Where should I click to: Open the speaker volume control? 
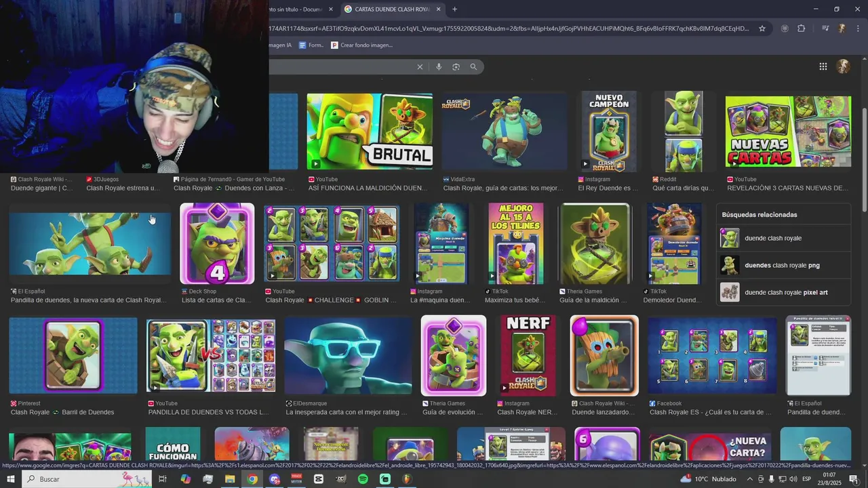click(794, 479)
